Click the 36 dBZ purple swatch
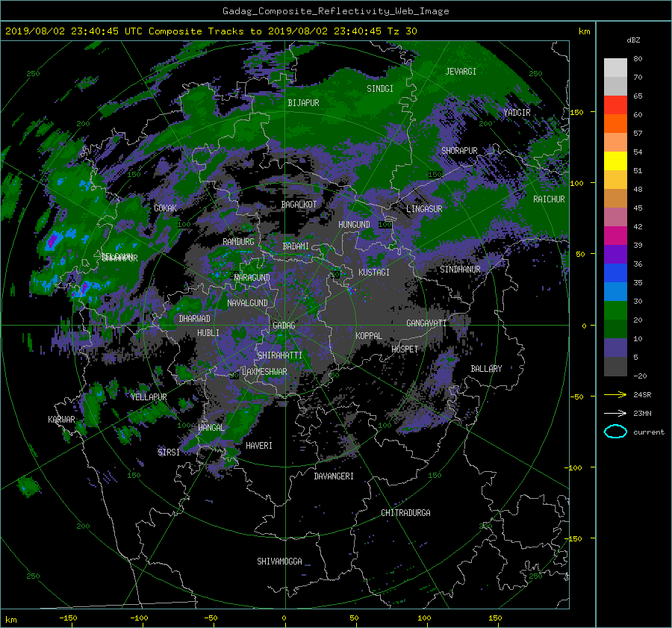672x628 pixels. [x=615, y=254]
